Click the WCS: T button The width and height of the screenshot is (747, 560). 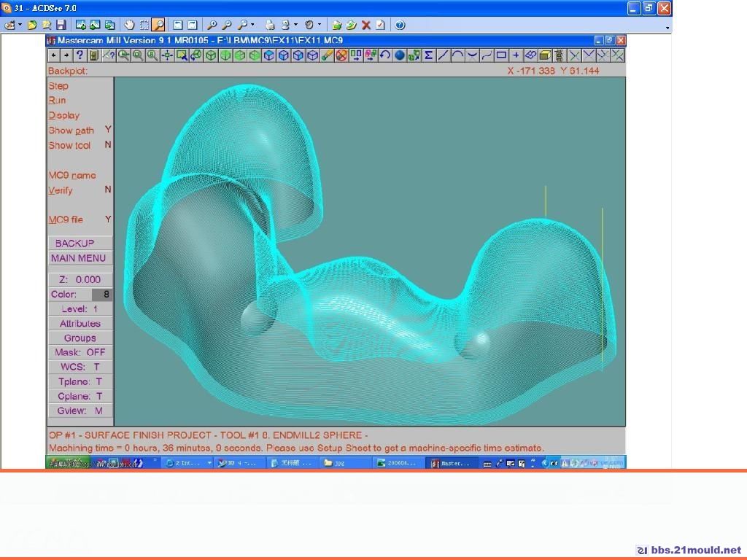pos(80,367)
